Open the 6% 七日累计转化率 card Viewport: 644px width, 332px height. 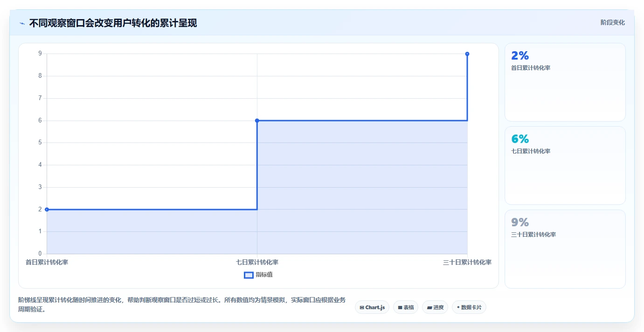coord(565,166)
